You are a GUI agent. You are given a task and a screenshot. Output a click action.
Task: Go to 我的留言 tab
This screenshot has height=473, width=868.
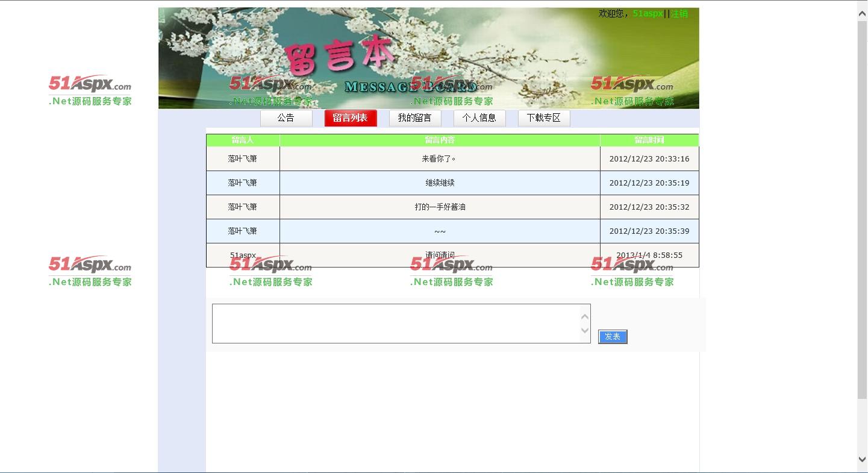(x=415, y=118)
